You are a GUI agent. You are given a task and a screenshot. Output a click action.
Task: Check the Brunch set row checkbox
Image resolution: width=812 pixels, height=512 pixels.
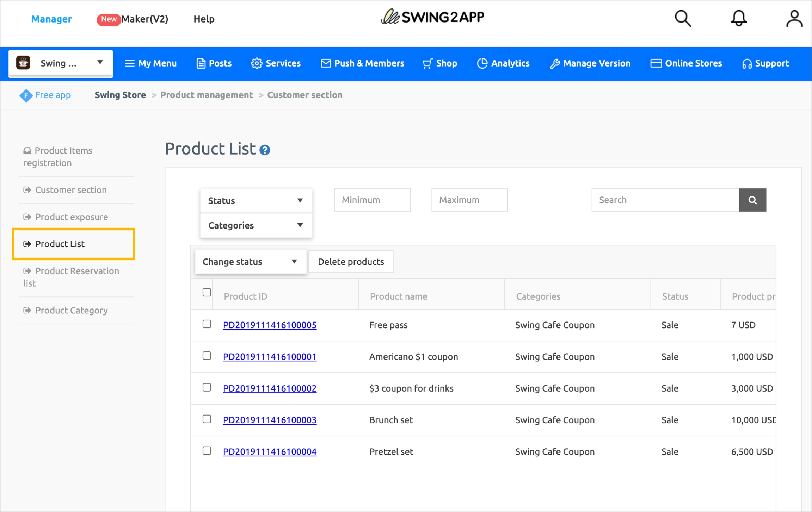[207, 419]
